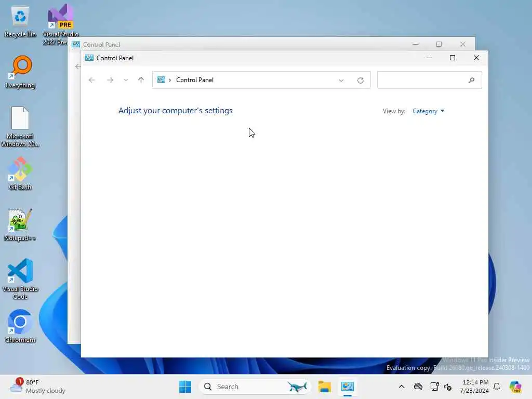Image resolution: width=532 pixels, height=399 pixels.
Task: Click the cloud sync-off tray icon
Action: [418, 387]
